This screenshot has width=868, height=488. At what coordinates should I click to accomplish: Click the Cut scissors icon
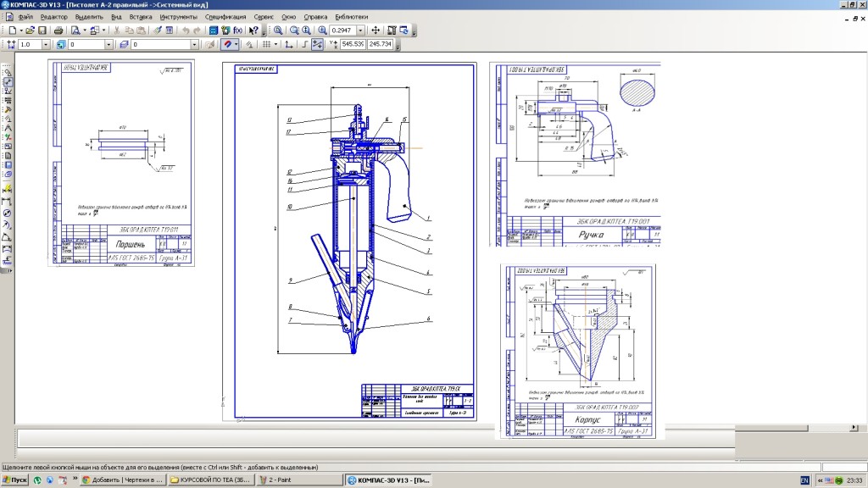coord(117,30)
